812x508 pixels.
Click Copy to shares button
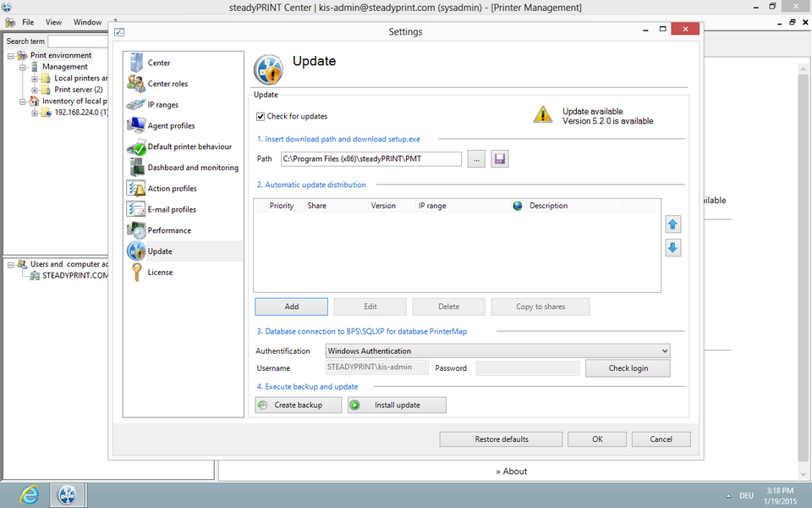pyautogui.click(x=540, y=306)
